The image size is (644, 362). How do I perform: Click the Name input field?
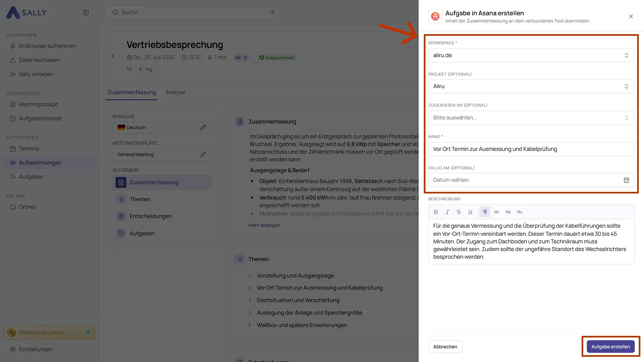(531, 149)
